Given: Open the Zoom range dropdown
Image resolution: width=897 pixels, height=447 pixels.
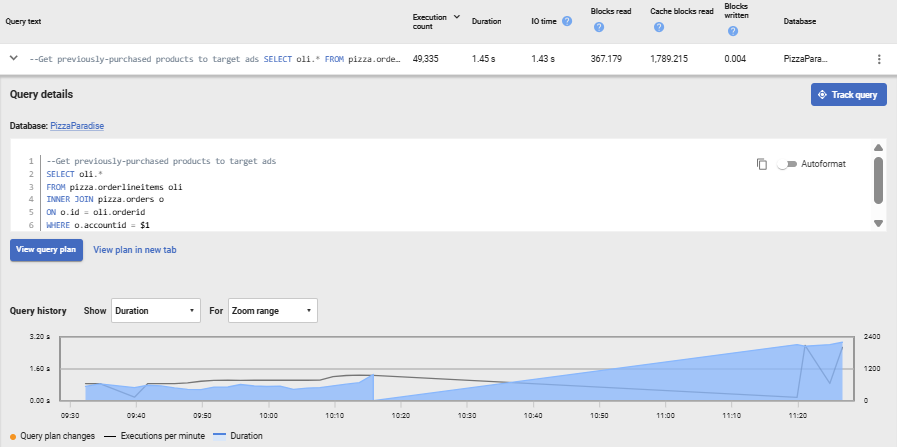Looking at the screenshot, I should pos(272,311).
